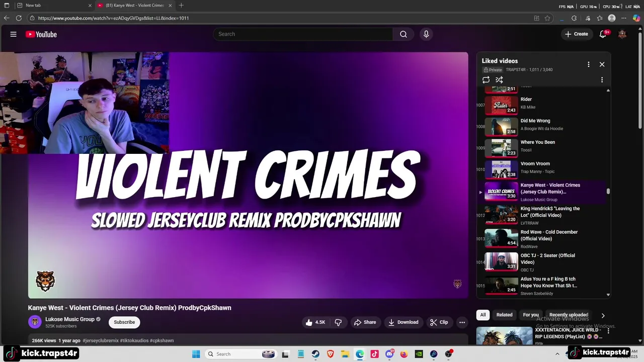Viewport: 644px width, 362px height.
Task: Open the YouTube hamburger guide menu
Action: [x=14, y=34]
